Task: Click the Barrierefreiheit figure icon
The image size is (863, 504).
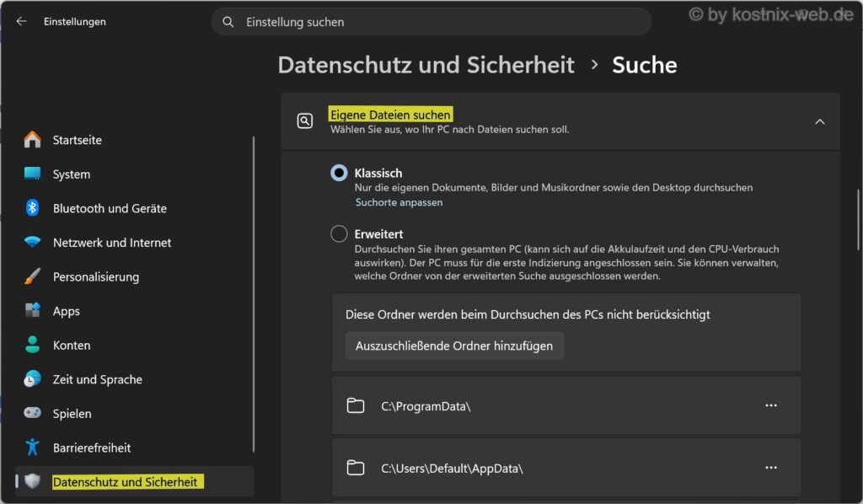Action: pyautogui.click(x=33, y=447)
